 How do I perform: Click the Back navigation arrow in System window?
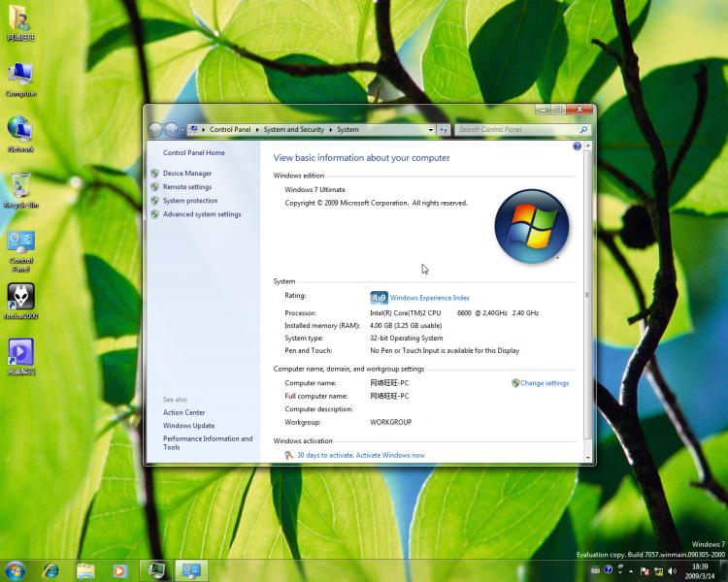tap(155, 129)
